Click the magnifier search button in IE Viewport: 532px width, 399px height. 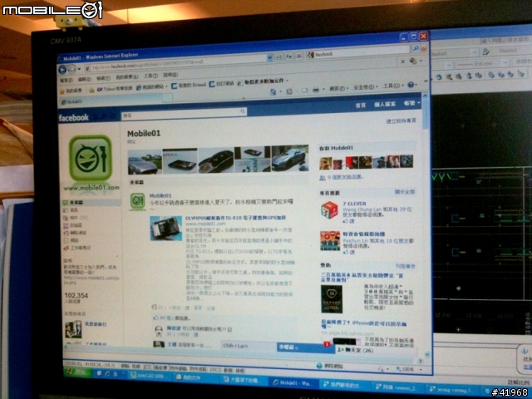416,48
